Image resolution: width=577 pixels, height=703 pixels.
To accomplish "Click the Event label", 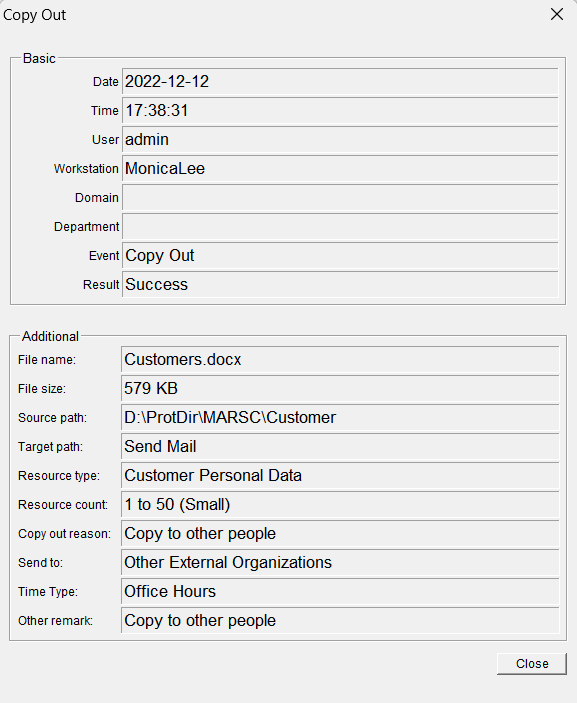I will pyautogui.click(x=104, y=256).
